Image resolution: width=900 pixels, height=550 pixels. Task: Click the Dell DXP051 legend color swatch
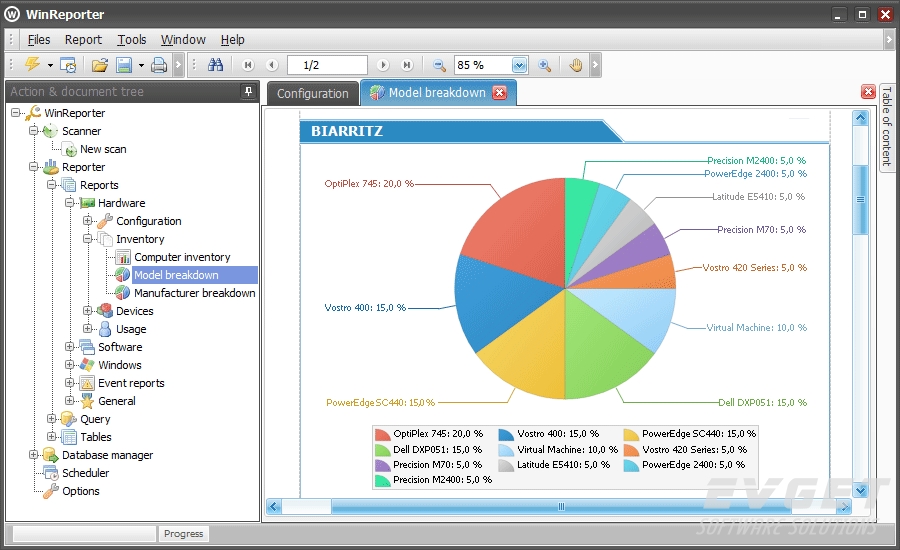click(383, 450)
